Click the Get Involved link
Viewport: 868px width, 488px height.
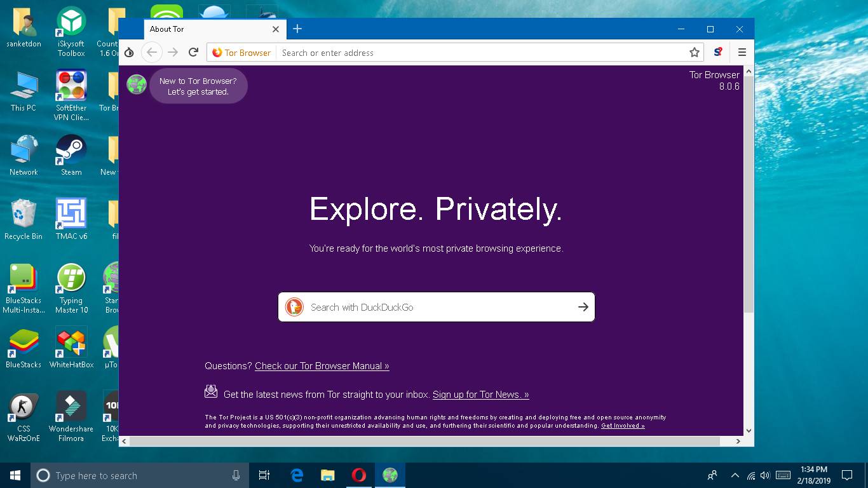tap(622, 426)
